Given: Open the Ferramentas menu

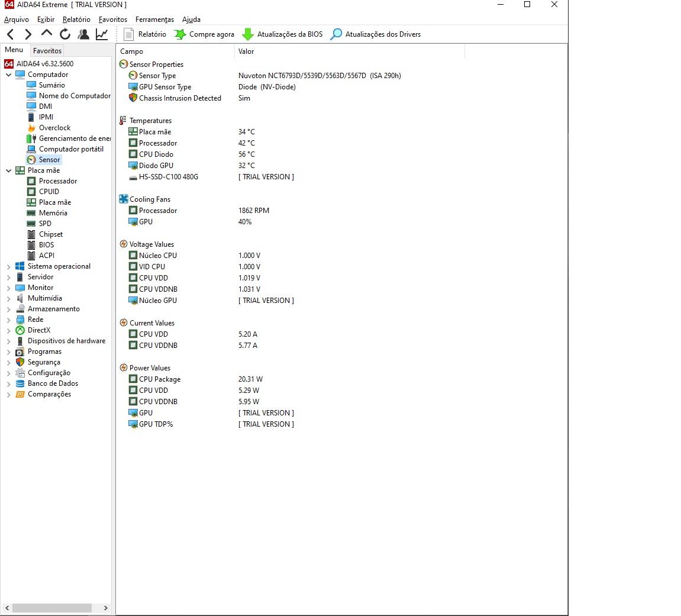Looking at the screenshot, I should (154, 19).
